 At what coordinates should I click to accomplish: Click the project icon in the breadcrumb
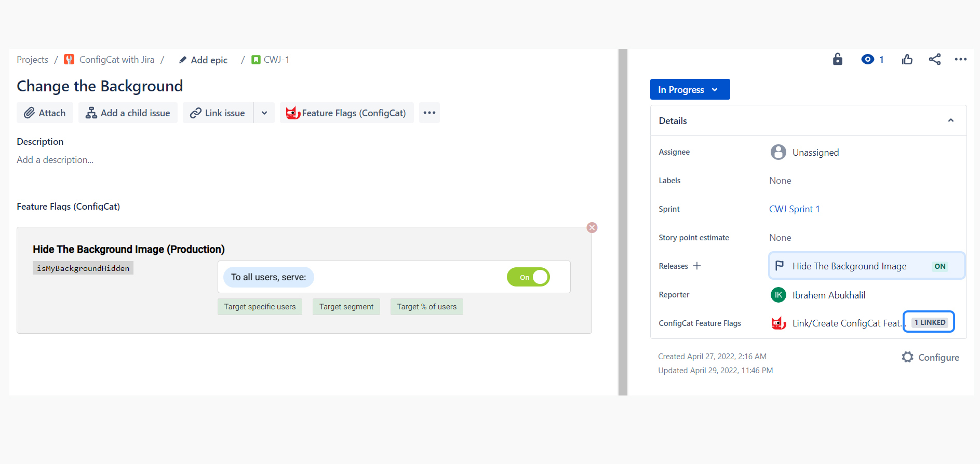[69, 59]
